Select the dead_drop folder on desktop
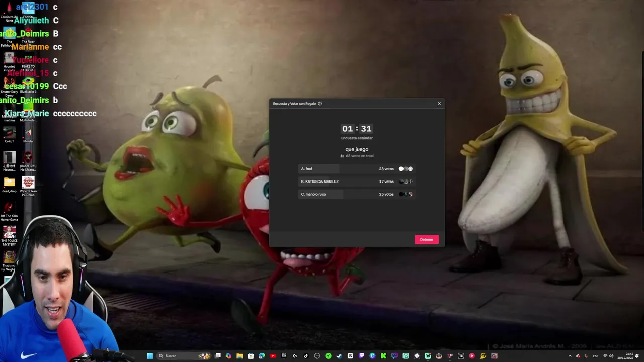Viewport: 644px width, 362px height. 9,185
